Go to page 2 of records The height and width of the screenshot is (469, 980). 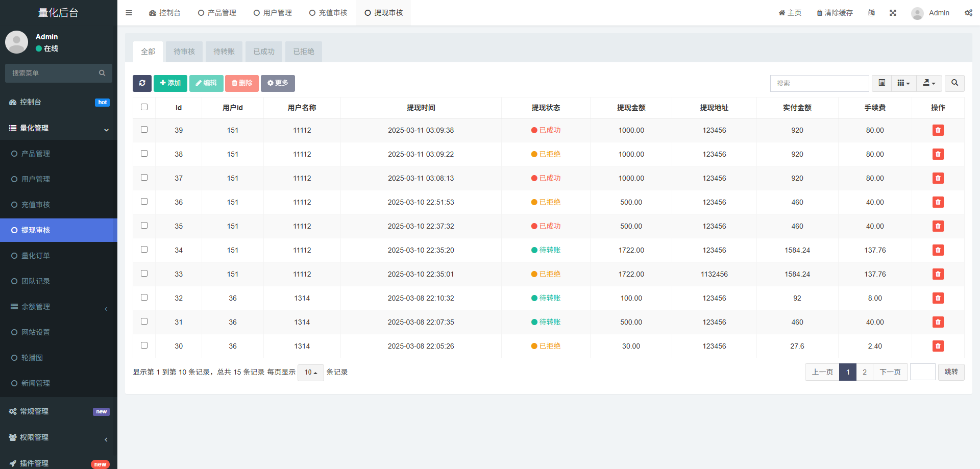[x=864, y=372]
